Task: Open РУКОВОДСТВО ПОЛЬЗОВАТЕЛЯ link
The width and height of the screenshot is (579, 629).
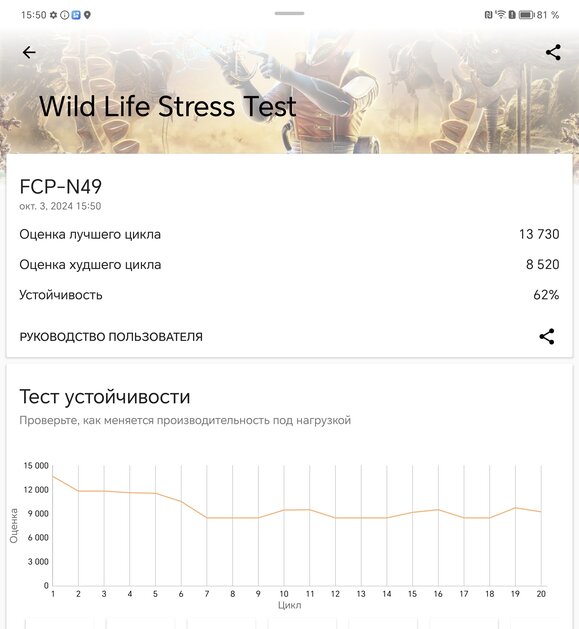Action: coord(111,337)
